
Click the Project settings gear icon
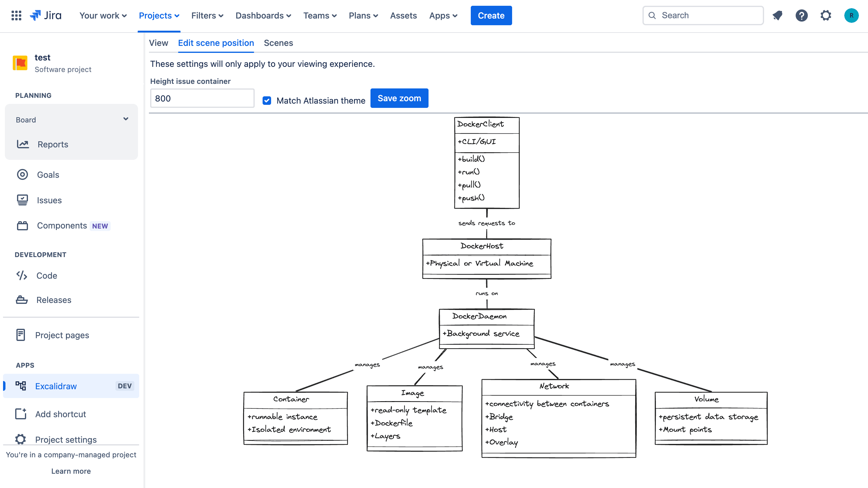[x=21, y=439]
